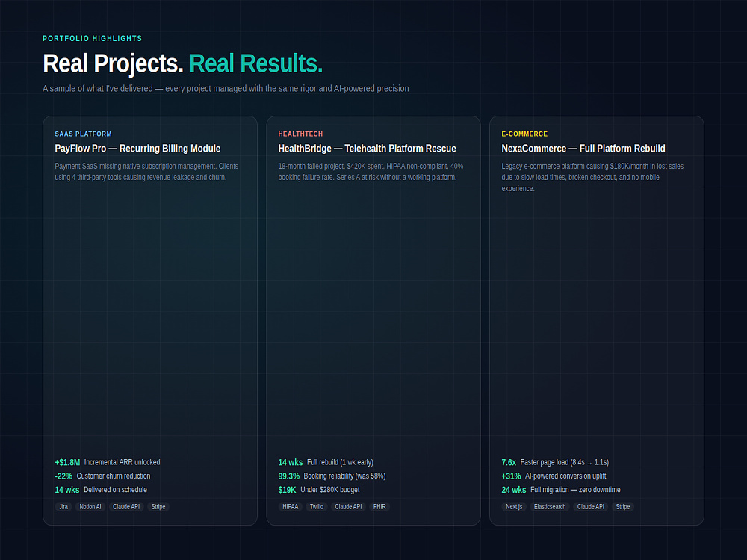Viewport: 747px width, 560px height.
Task: Click the Faster page load (8.4s → 1.1s) label
Action: (565, 462)
